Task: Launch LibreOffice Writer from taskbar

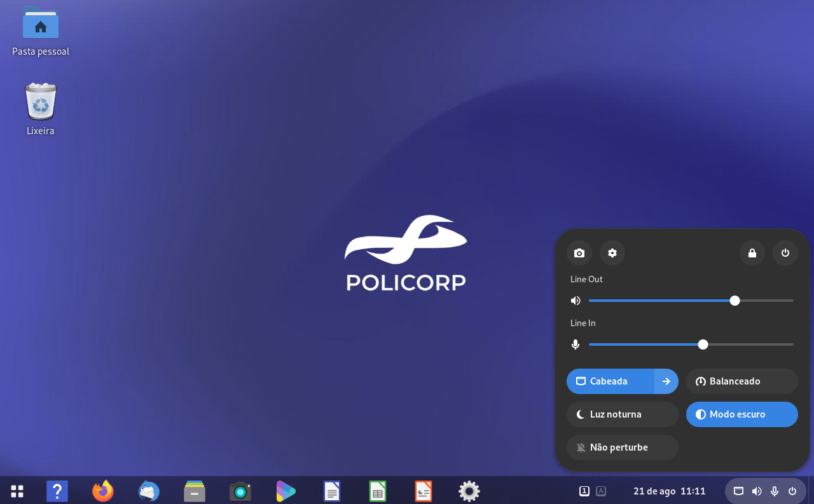Action: pos(332,491)
